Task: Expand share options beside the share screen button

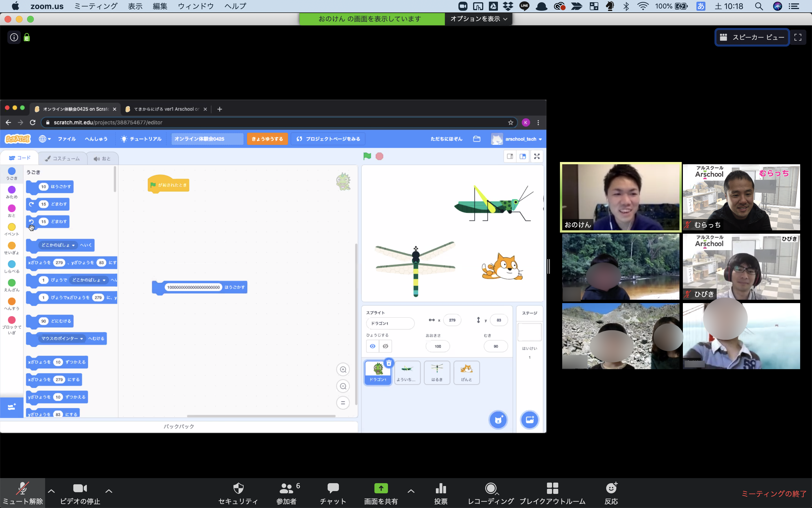Action: pyautogui.click(x=411, y=491)
